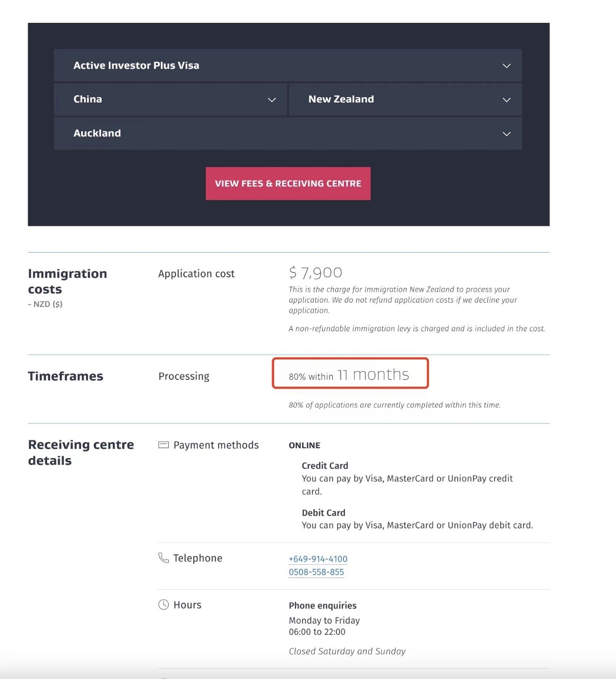Click the Credit Card payment option text
This screenshot has height=679, width=616.
[x=325, y=466]
